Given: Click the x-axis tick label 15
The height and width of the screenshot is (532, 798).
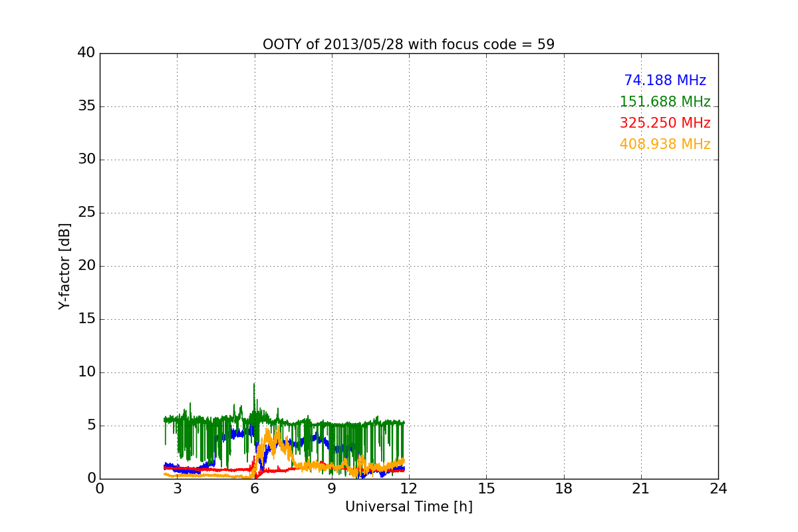Looking at the screenshot, I should point(486,489).
